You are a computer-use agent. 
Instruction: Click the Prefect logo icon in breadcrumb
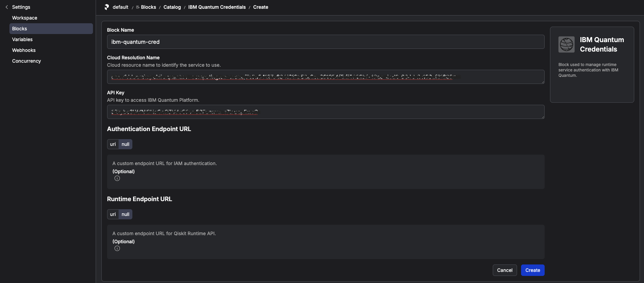[107, 7]
